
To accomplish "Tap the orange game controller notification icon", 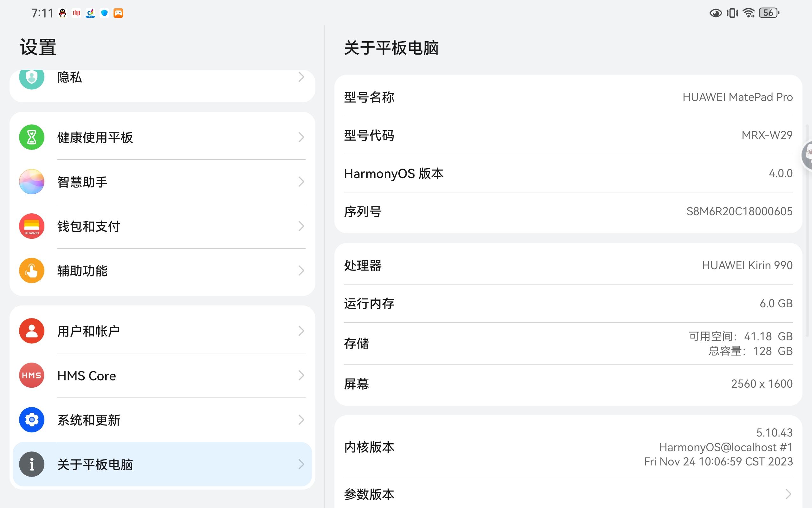I will (x=118, y=13).
